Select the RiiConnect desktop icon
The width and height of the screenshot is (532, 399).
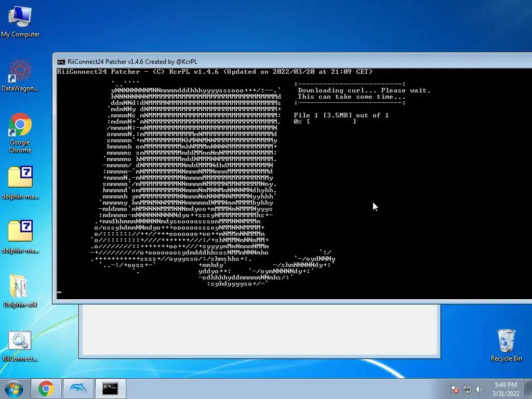click(x=20, y=345)
